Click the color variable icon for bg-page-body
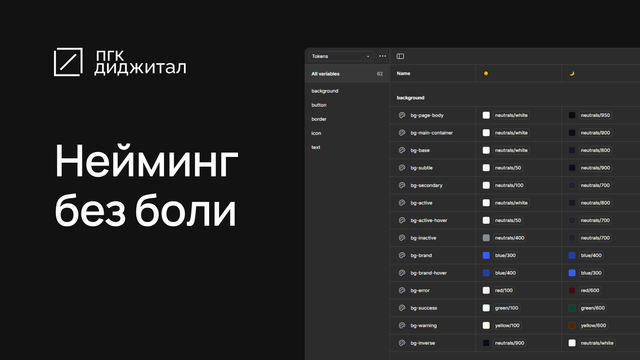Image resolution: width=640 pixels, height=360 pixels. click(x=402, y=116)
